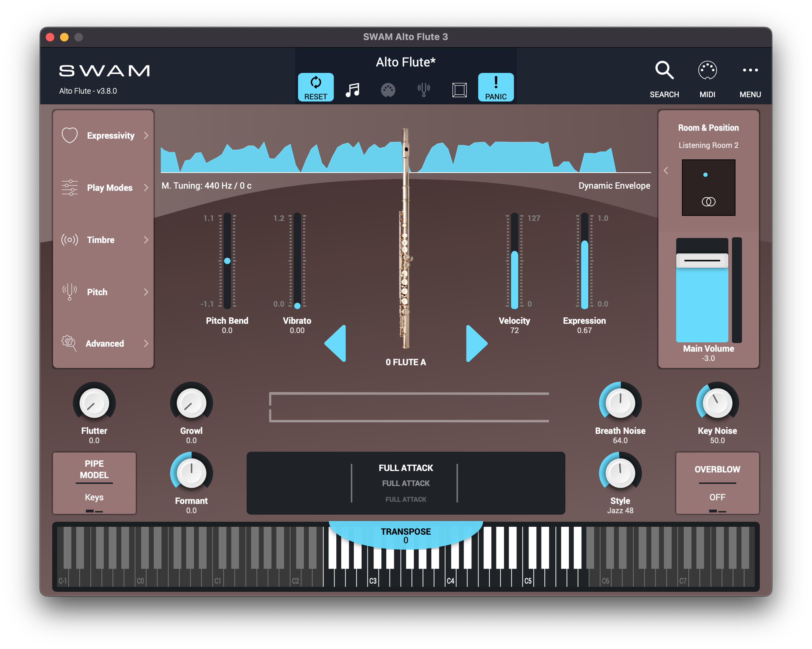812x649 pixels.
Task: Open SEARCH magnifier icon
Action: point(664,70)
